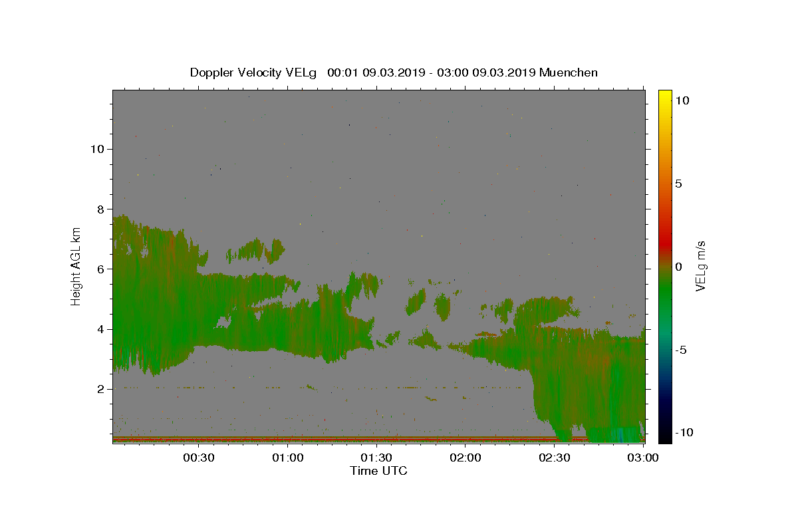The height and width of the screenshot is (532, 798).
Task: Click the 03:00 time tick label
Action: 642,458
